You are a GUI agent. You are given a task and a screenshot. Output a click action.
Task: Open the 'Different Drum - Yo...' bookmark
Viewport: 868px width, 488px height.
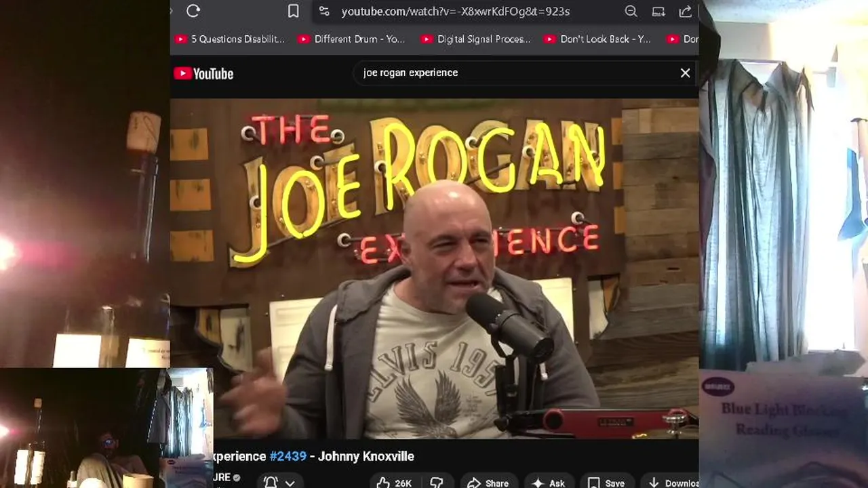351,39
